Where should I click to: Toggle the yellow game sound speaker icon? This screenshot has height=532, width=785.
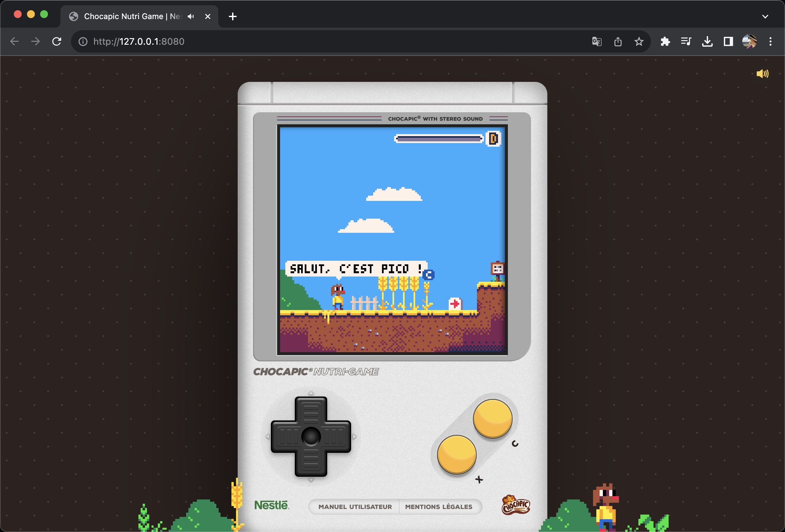tap(762, 74)
